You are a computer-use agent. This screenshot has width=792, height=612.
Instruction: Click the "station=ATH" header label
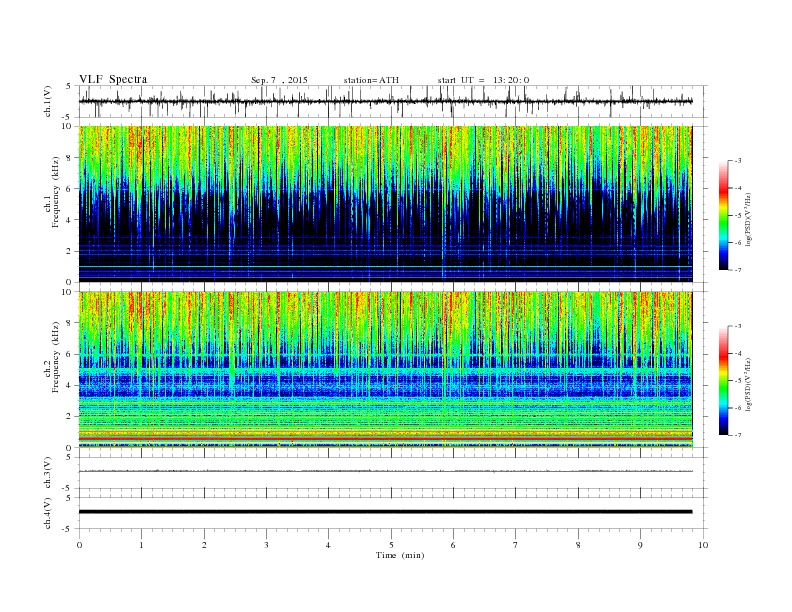(371, 80)
